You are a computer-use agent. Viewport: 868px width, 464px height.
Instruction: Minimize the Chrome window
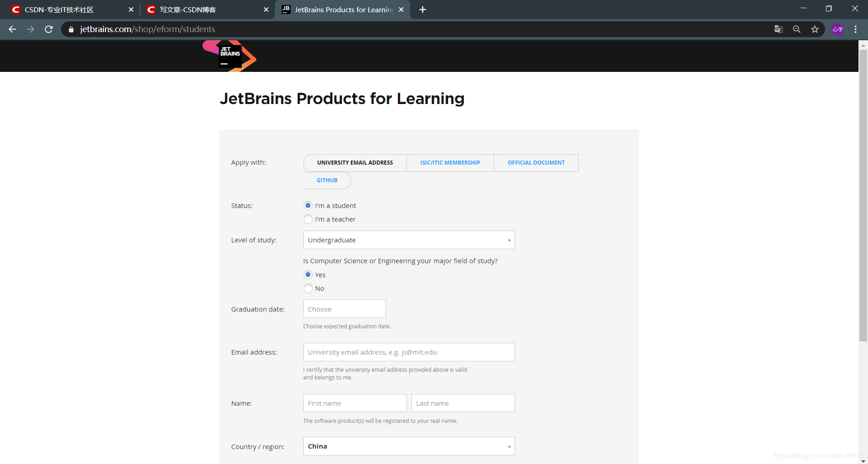pos(803,9)
